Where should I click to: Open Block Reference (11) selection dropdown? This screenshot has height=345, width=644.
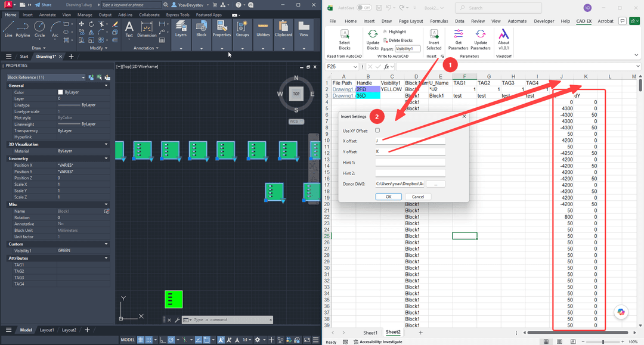pos(46,77)
